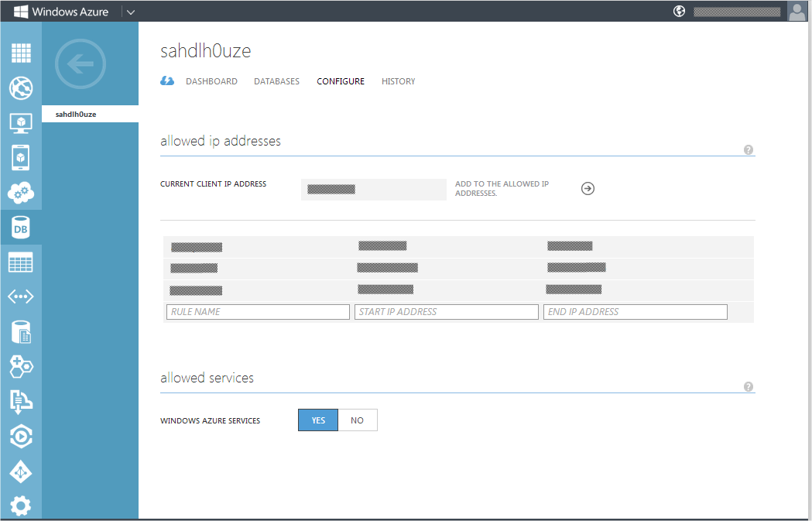
Task: Select the Web Sites globe icon
Action: (x=21, y=87)
